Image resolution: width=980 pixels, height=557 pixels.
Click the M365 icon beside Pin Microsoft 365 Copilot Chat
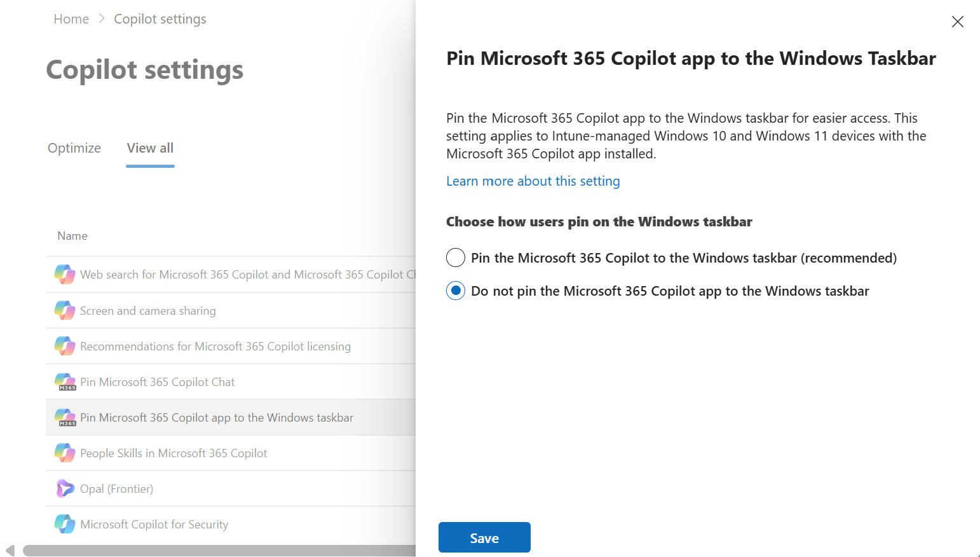pyautogui.click(x=65, y=382)
